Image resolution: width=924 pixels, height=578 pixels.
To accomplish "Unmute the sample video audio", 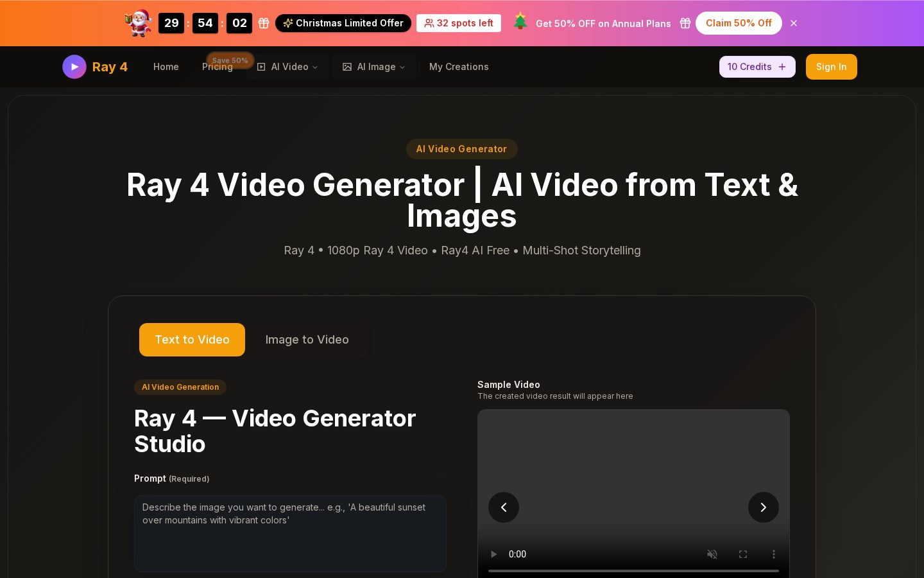I will point(712,554).
